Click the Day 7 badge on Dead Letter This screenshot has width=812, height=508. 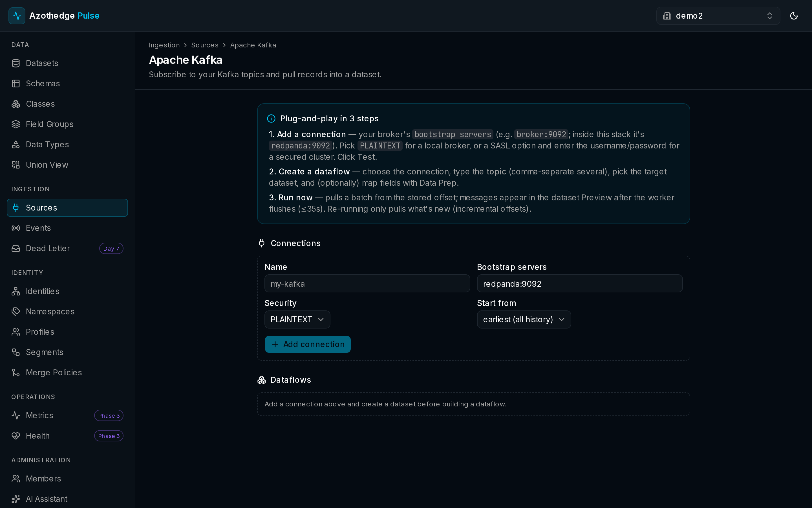[x=111, y=249]
